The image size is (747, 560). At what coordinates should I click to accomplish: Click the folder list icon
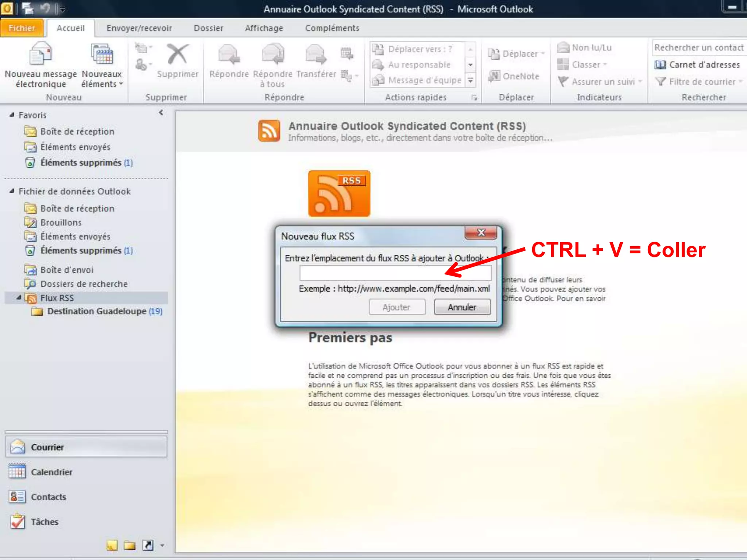129,545
